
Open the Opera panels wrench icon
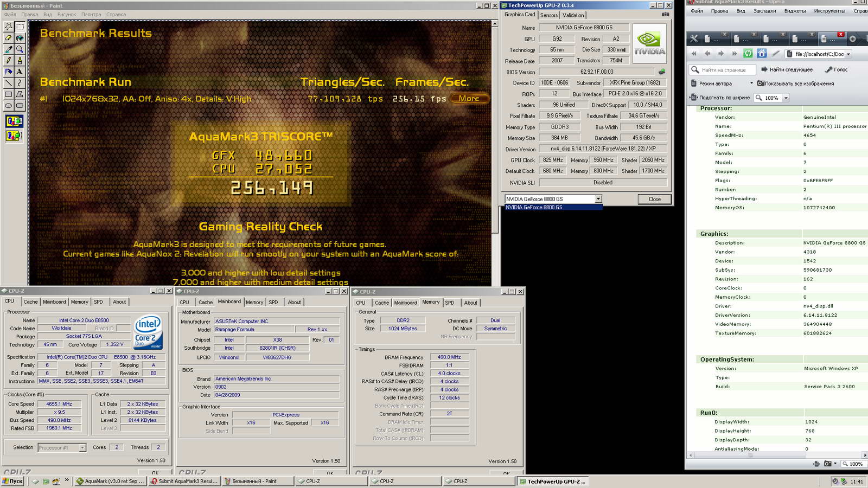click(694, 38)
